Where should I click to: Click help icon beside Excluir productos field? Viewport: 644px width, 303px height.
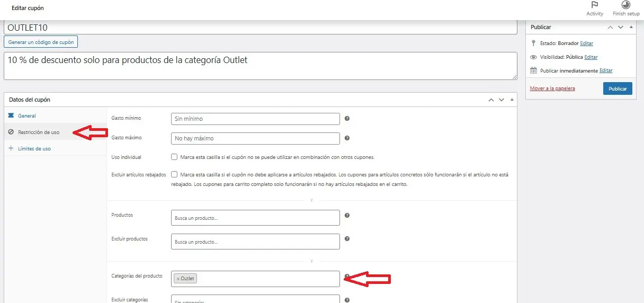(x=347, y=239)
